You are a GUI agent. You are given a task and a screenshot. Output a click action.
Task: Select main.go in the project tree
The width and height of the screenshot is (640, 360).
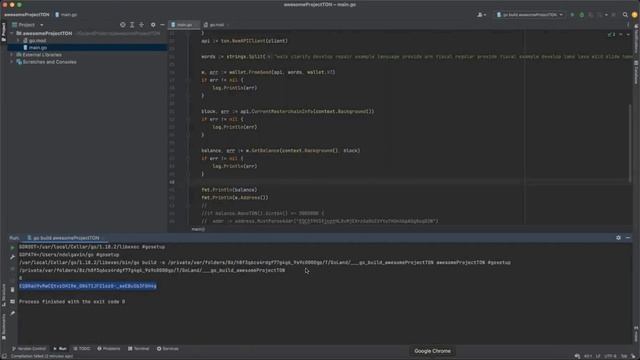38,48
